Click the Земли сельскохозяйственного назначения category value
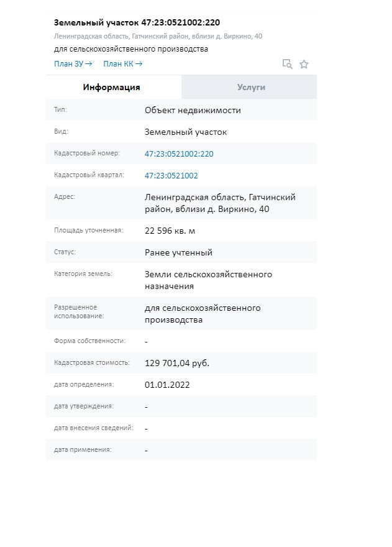392x547 pixels. [x=208, y=280]
